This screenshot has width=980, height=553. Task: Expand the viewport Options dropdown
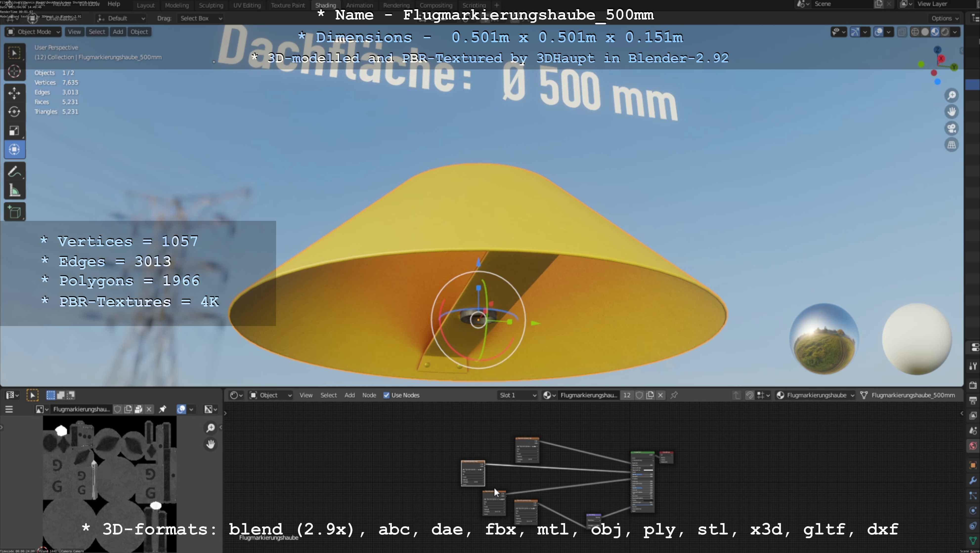click(945, 18)
